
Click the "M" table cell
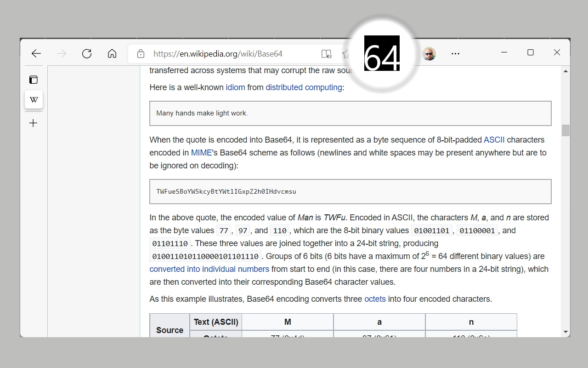(x=288, y=322)
